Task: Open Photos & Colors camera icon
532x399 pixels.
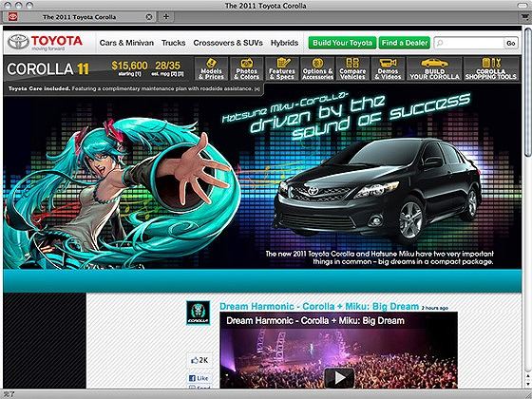Action: [x=247, y=64]
